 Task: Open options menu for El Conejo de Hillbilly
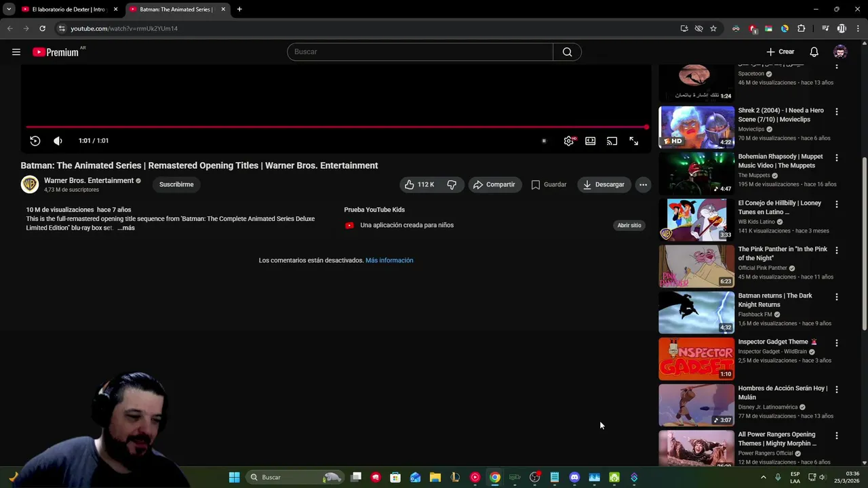coord(836,204)
